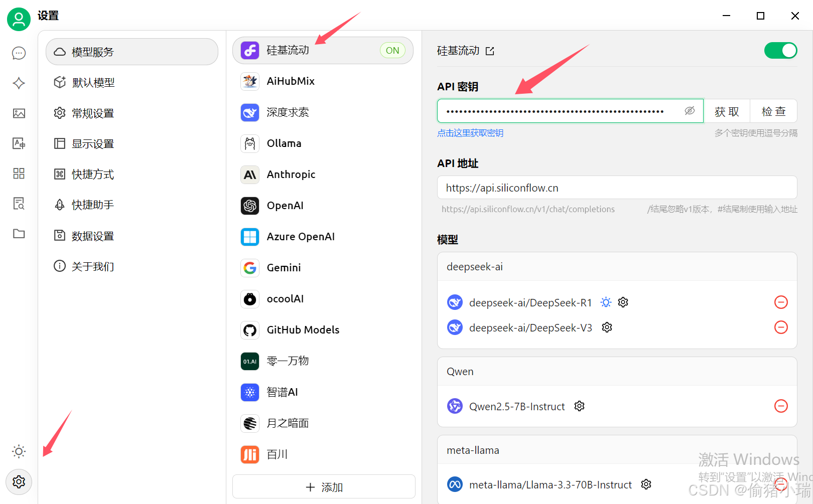Open the knowledge base sidebar icon
The height and width of the screenshot is (504, 813).
coord(19,204)
